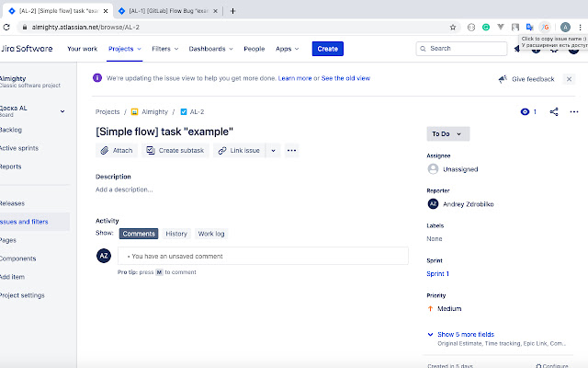Open Reports in sidebar
The height and width of the screenshot is (368, 588).
(10, 167)
